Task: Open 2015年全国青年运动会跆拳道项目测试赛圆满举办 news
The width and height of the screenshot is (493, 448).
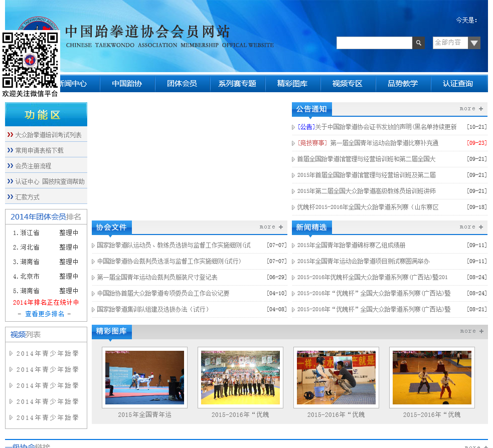Action: tap(363, 261)
